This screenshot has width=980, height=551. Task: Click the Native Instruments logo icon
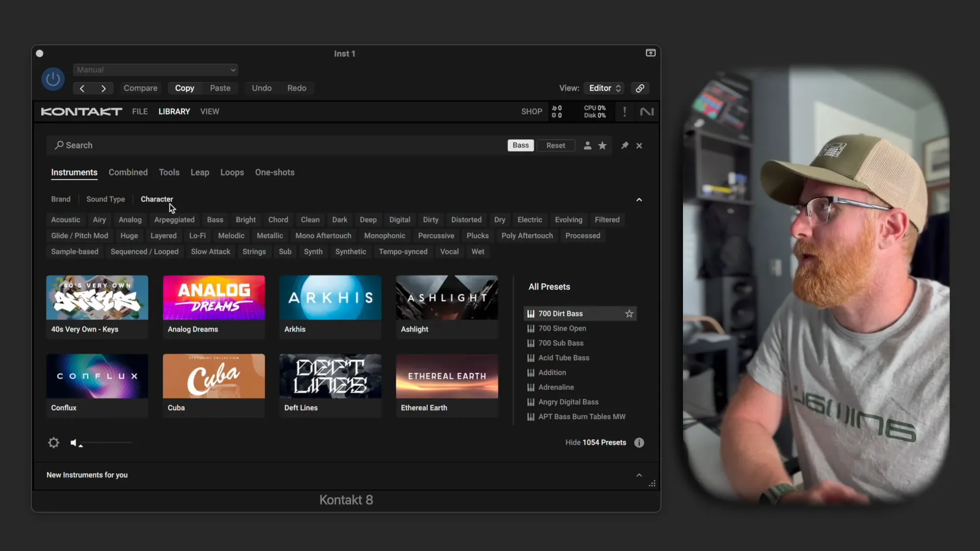tap(647, 111)
